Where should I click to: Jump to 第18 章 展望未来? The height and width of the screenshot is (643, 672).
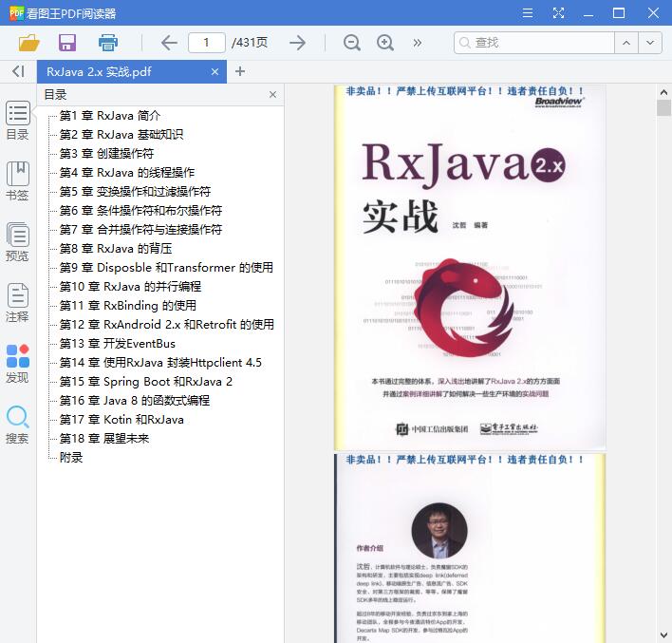[104, 439]
